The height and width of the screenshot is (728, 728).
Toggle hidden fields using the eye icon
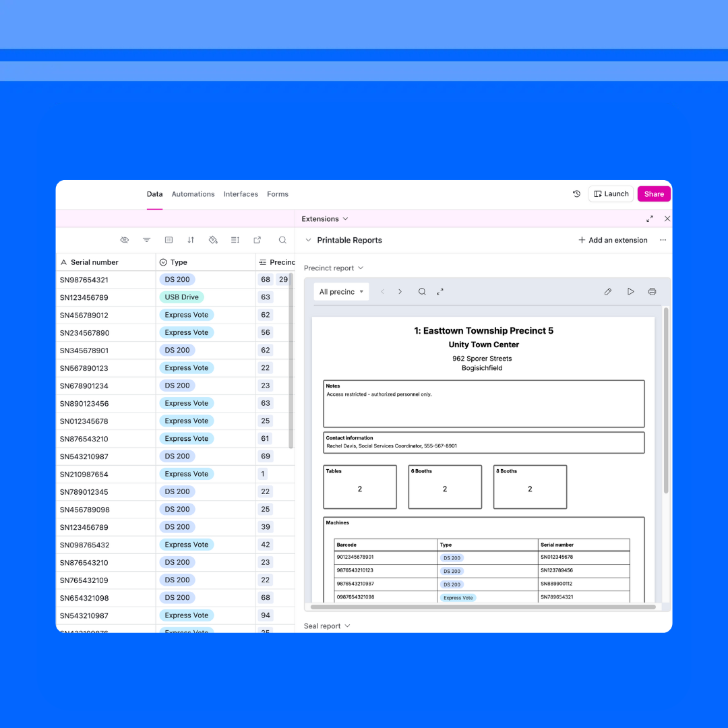tap(125, 239)
